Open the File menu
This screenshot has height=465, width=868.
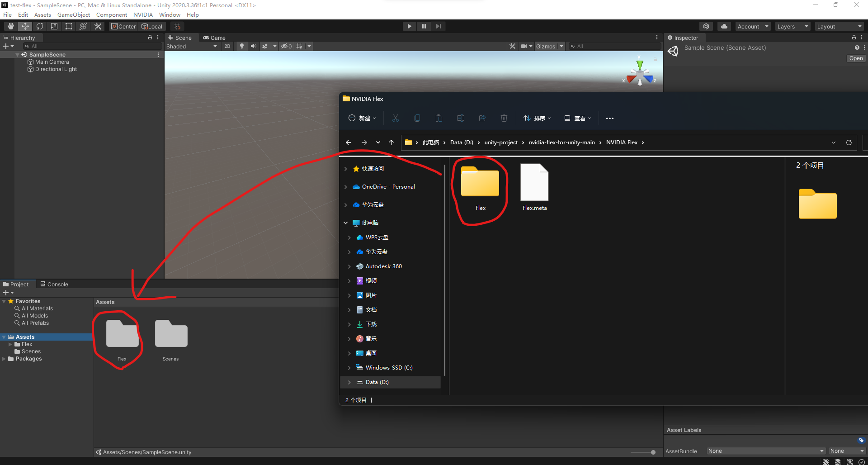tap(8, 14)
